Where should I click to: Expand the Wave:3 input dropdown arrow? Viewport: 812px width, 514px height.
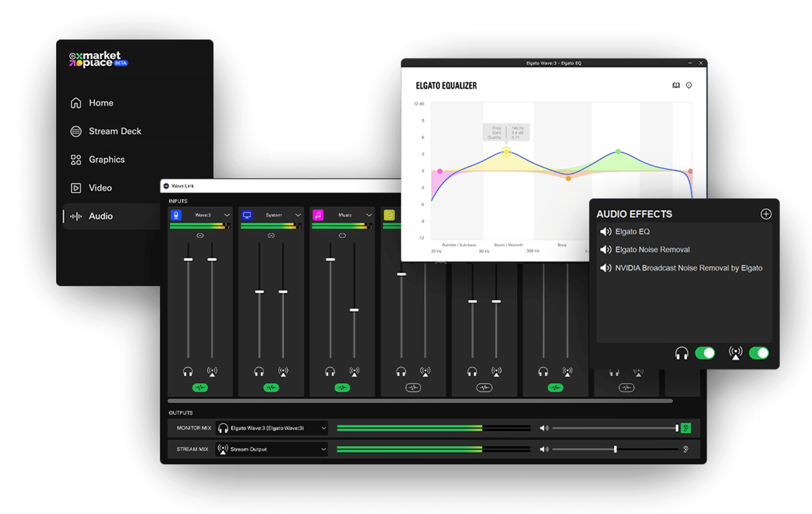click(227, 215)
